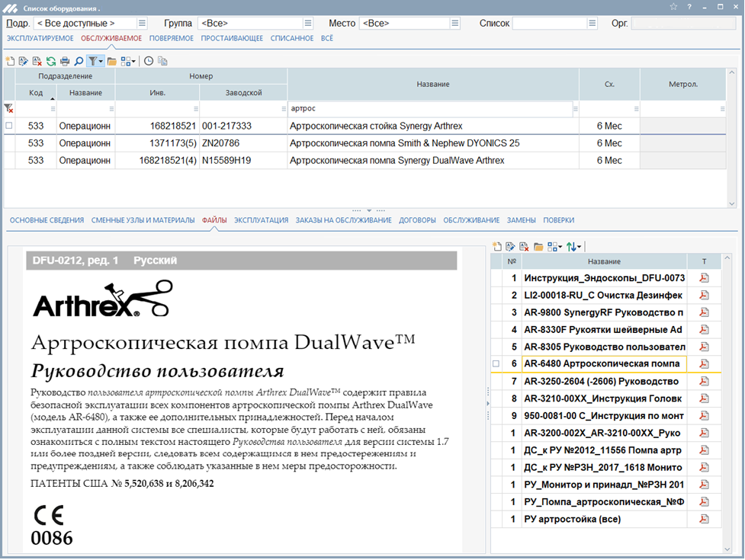Screen dimensions: 745x560
Task: Click down arrow of files list scrollbar
Action: pyautogui.click(x=727, y=549)
